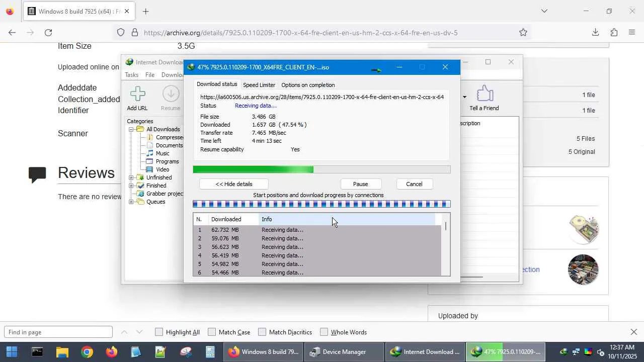Select the All Downloads folder icon
The image size is (644, 362).
140,129
